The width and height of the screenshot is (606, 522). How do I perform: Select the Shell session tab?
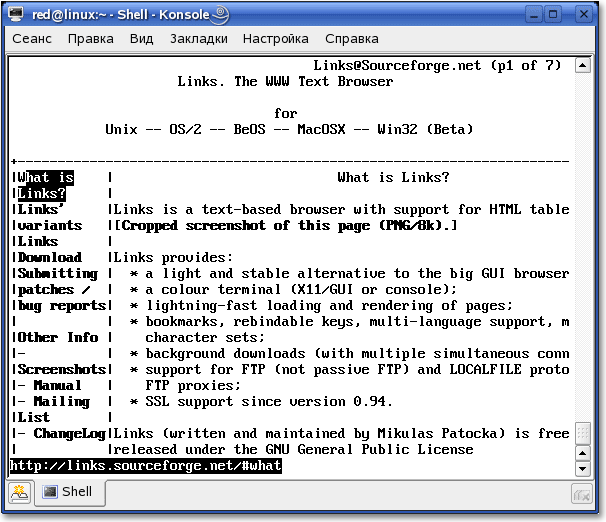[x=70, y=492]
